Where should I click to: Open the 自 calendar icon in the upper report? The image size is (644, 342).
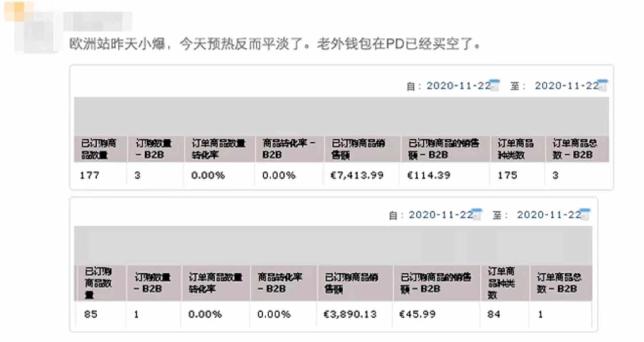coord(495,86)
